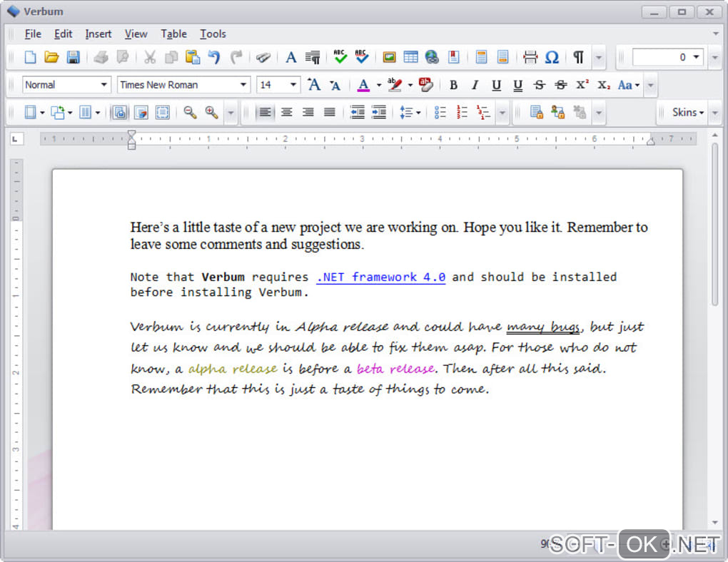The width and height of the screenshot is (728, 562).
Task: Toggle Bold formatting
Action: tap(454, 85)
